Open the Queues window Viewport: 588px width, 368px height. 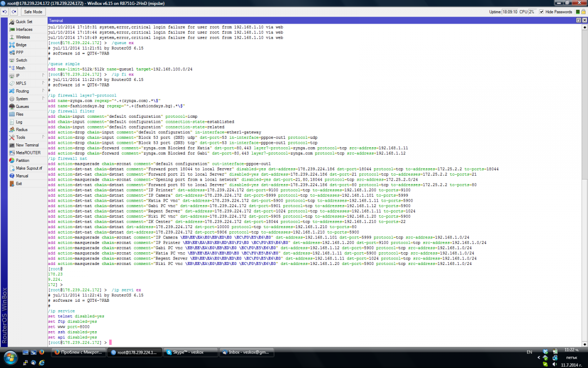22,106
